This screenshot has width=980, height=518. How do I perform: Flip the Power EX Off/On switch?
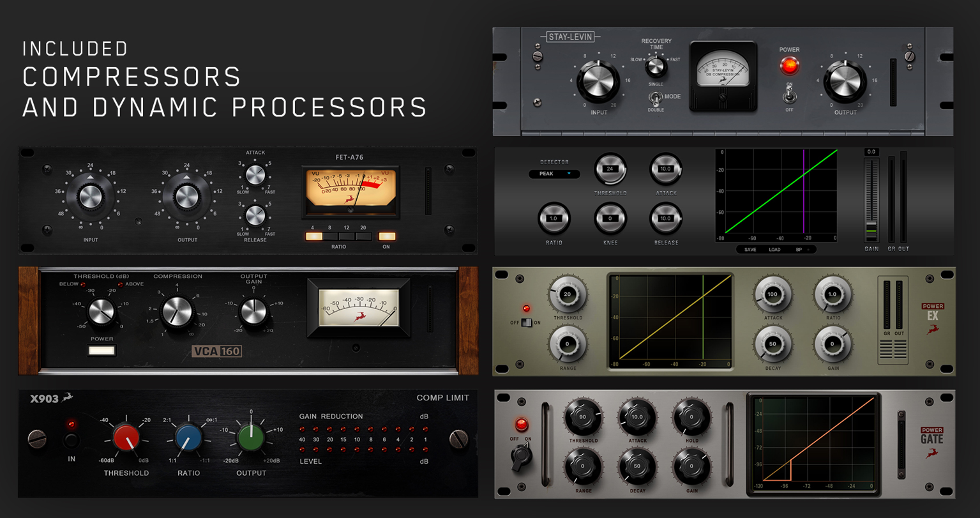tap(526, 323)
